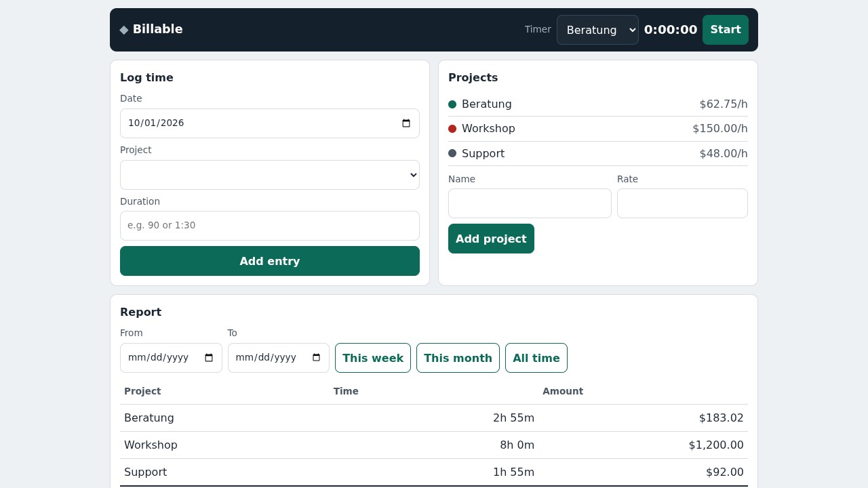Click the Billable diamond logo icon

(x=124, y=29)
